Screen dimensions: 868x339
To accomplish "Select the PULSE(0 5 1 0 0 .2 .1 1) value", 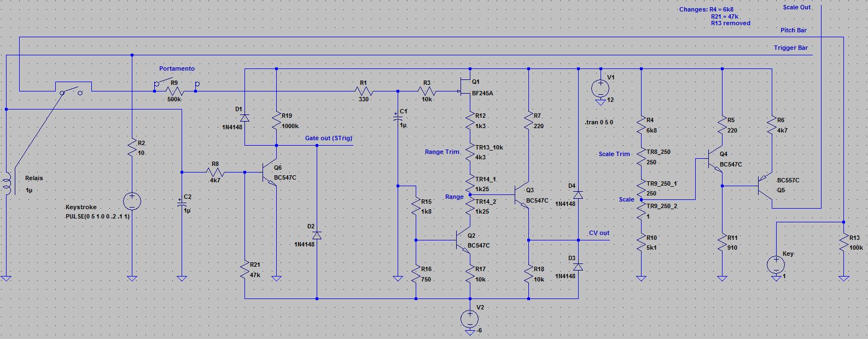I will tap(98, 216).
